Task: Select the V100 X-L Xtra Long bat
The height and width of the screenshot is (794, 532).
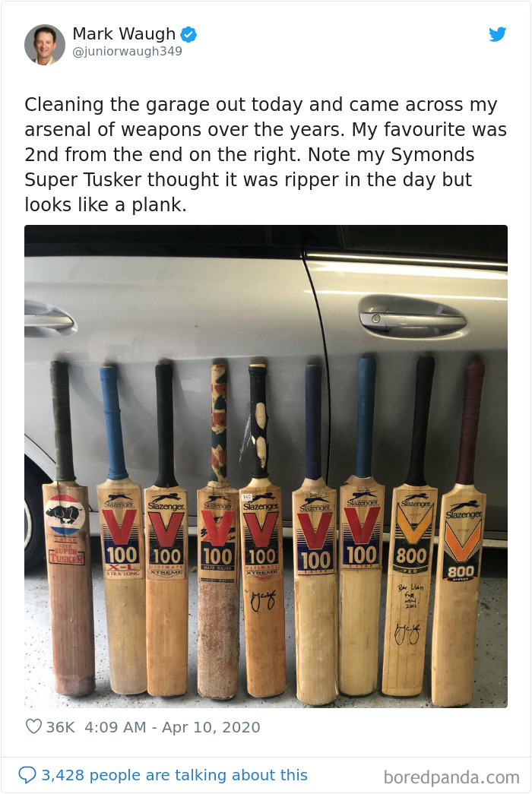Action: click(121, 529)
